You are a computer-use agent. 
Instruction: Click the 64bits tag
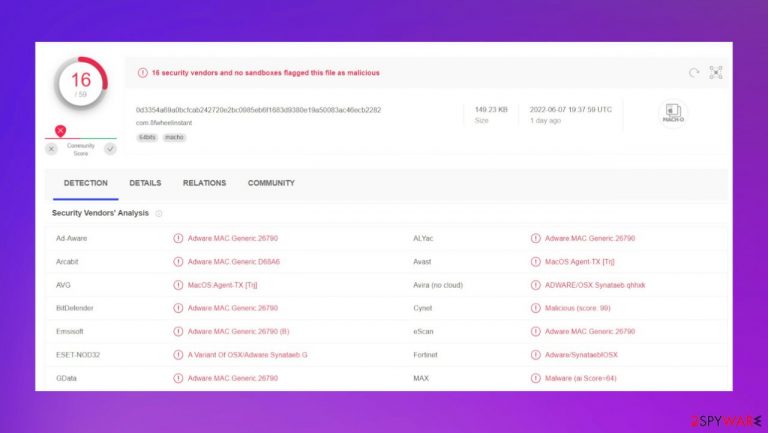(147, 138)
